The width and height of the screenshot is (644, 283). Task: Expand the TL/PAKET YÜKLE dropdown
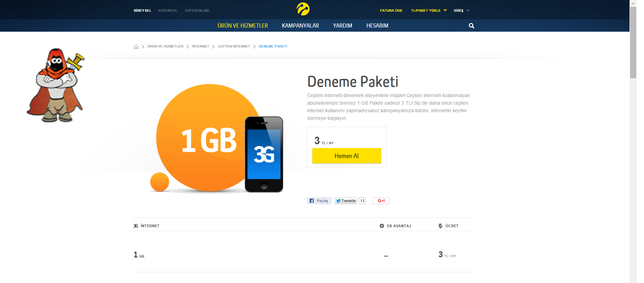tap(429, 10)
